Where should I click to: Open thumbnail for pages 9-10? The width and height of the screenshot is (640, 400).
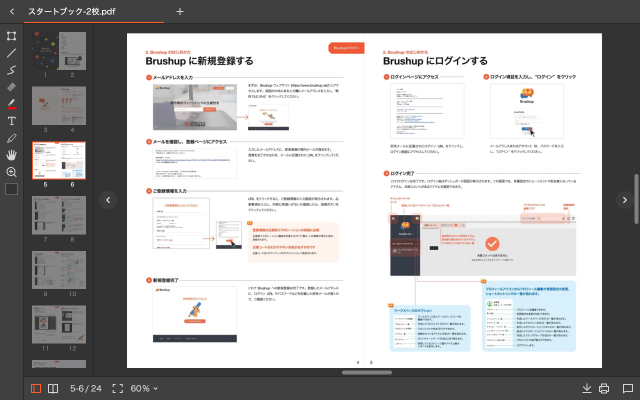[x=59, y=270]
